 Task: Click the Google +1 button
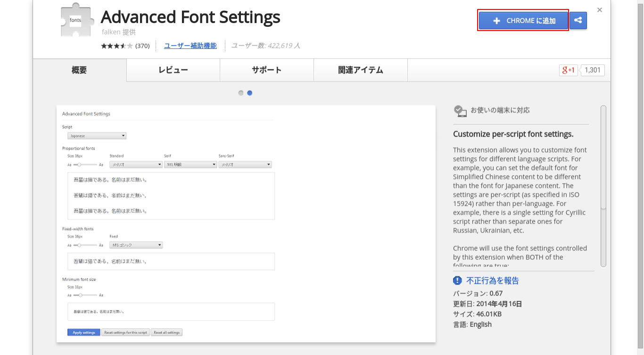tap(568, 70)
